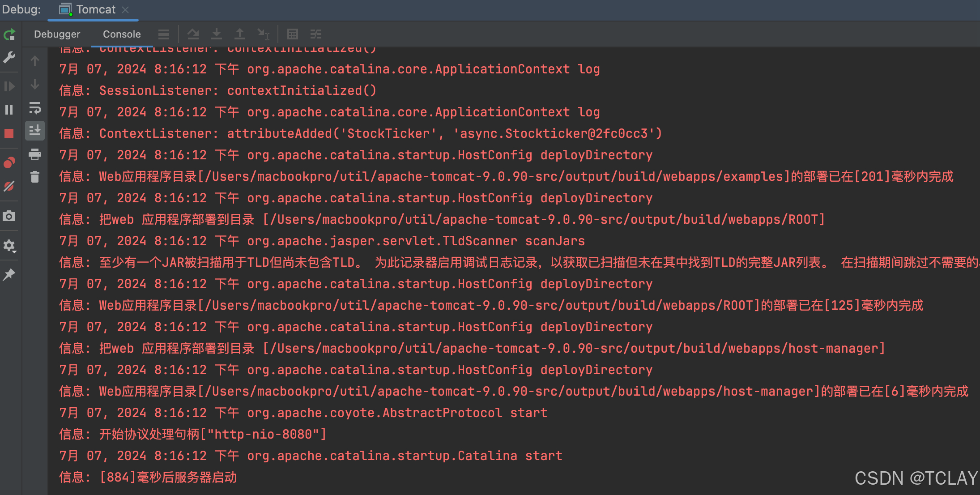Switch to the Debugger tab
This screenshot has width=980, height=495.
[57, 34]
